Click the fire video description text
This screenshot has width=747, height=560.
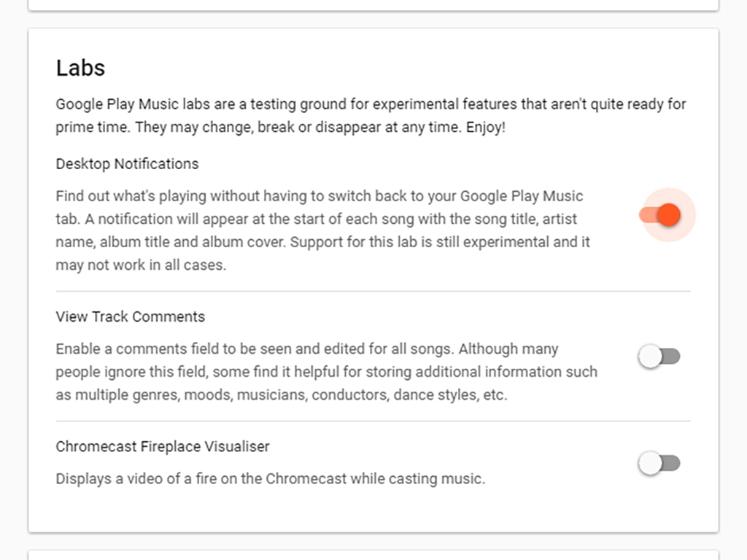(x=270, y=479)
